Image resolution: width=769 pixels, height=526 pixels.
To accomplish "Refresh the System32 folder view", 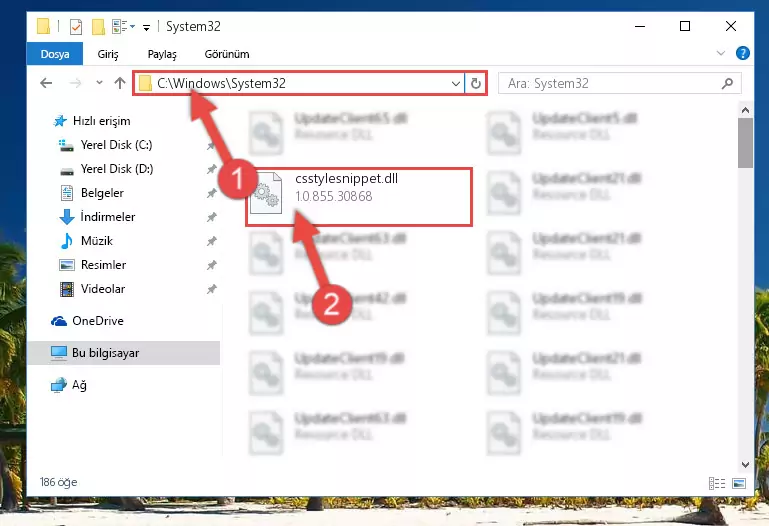I will [x=476, y=83].
